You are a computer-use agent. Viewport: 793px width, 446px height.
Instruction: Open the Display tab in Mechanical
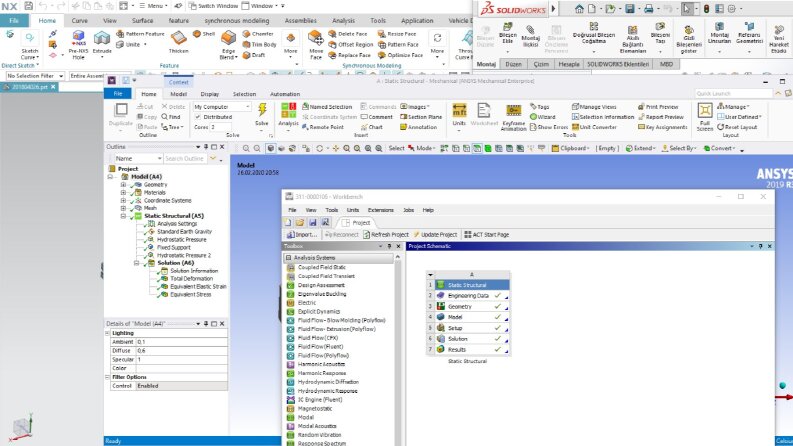[x=210, y=94]
